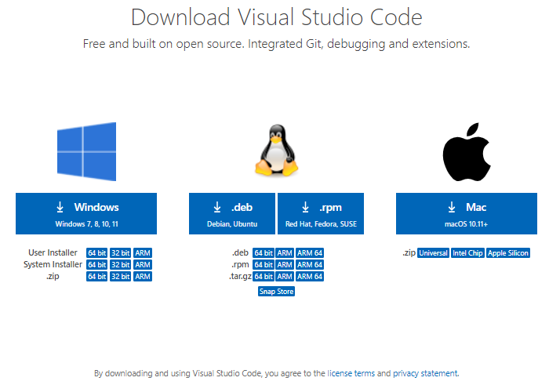This screenshot has width=549, height=392.
Task: Click the '.zip' label under Mac
Action: (x=409, y=253)
